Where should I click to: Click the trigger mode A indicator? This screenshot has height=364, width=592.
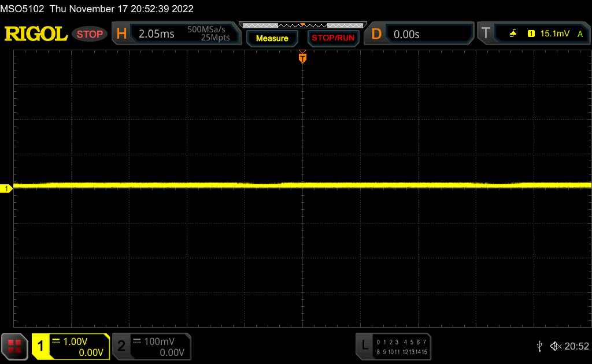click(x=580, y=34)
